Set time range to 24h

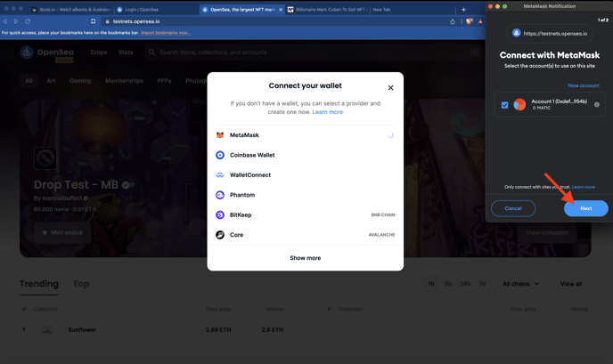click(465, 284)
